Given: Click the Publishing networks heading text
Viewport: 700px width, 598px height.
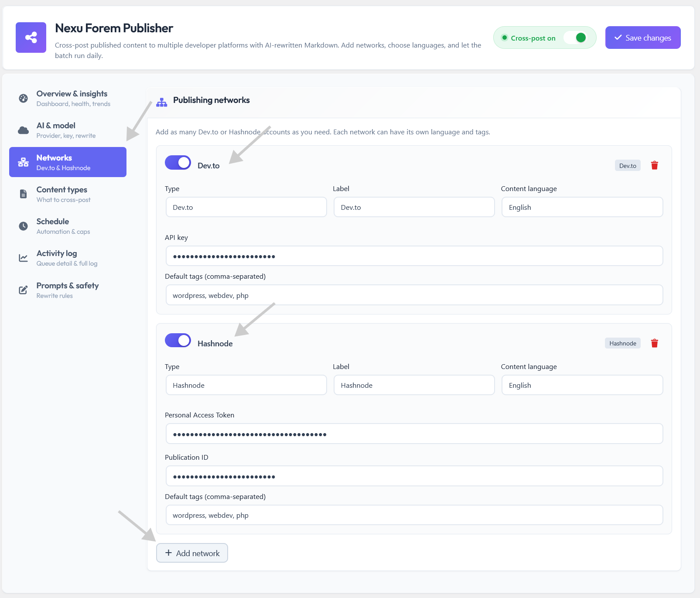Looking at the screenshot, I should coord(212,100).
